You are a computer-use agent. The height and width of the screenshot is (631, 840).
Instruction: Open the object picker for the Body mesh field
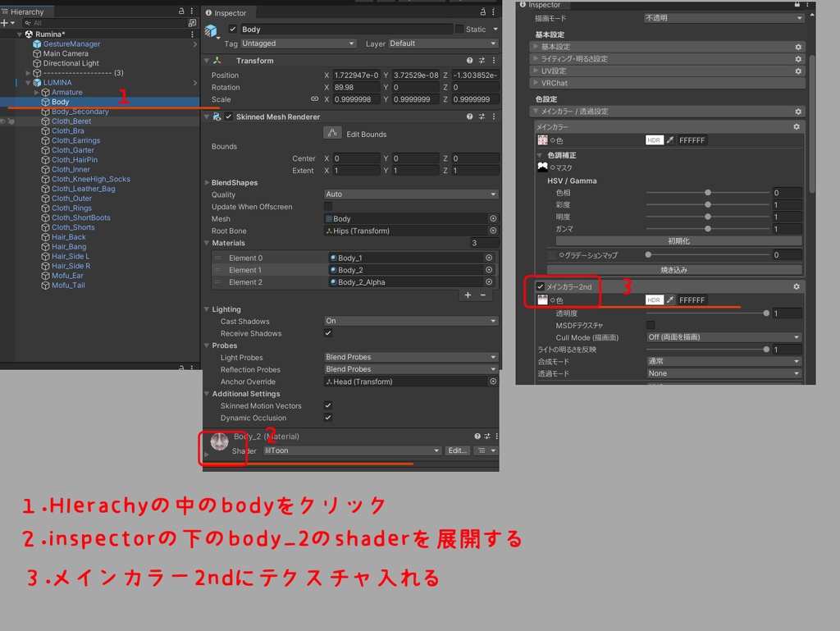[x=493, y=218]
